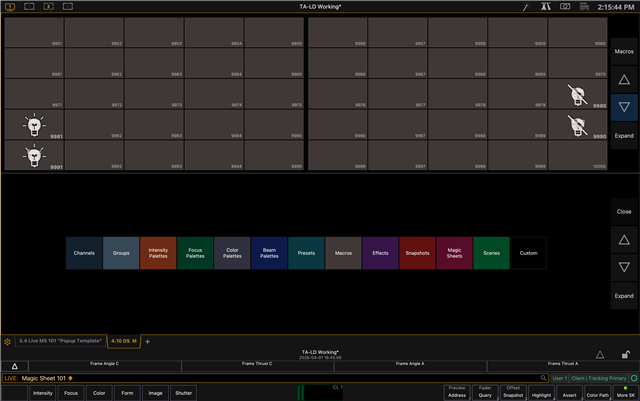
Task: Click the LIVE command line field
Action: 280,379
